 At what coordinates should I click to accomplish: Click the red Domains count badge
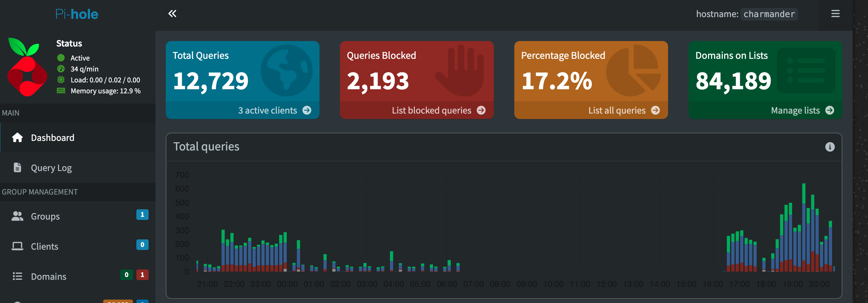coord(142,275)
